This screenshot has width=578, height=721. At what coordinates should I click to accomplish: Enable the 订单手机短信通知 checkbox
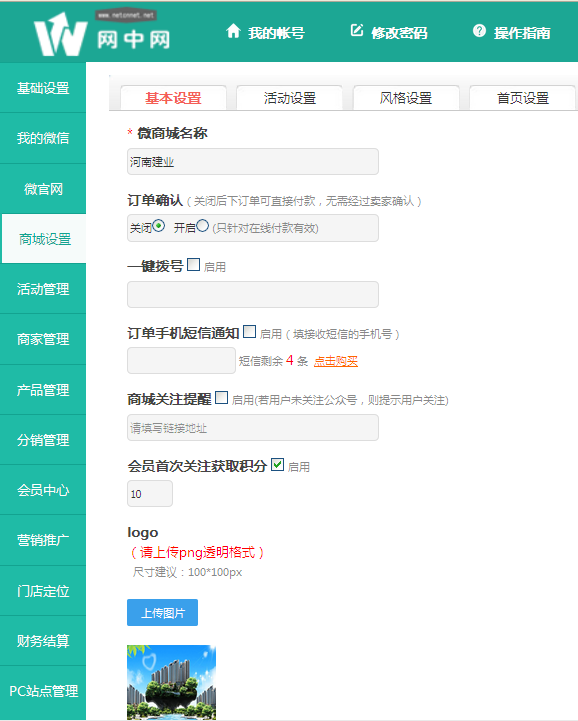coord(249,332)
